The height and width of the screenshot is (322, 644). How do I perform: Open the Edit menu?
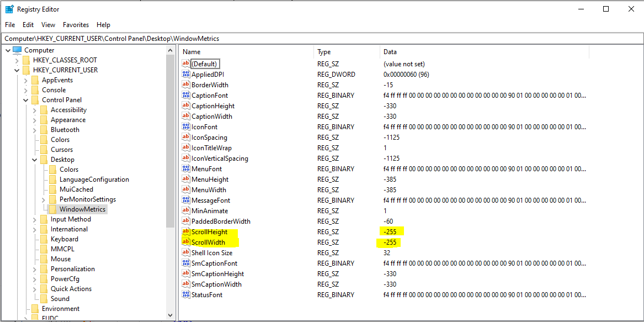(28, 25)
